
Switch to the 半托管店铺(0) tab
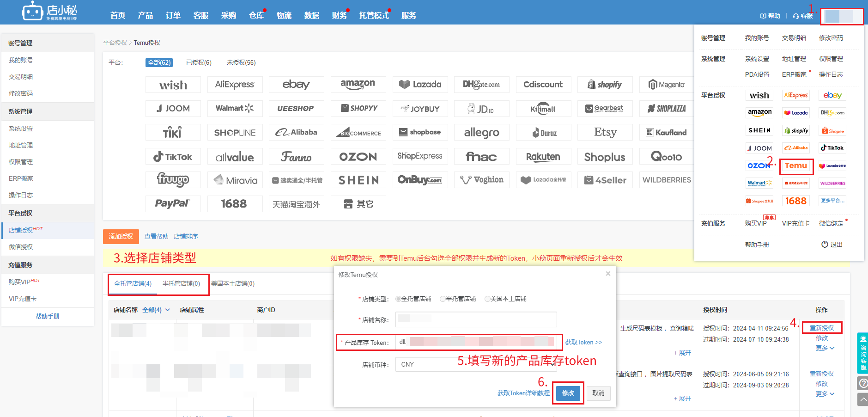tap(181, 283)
